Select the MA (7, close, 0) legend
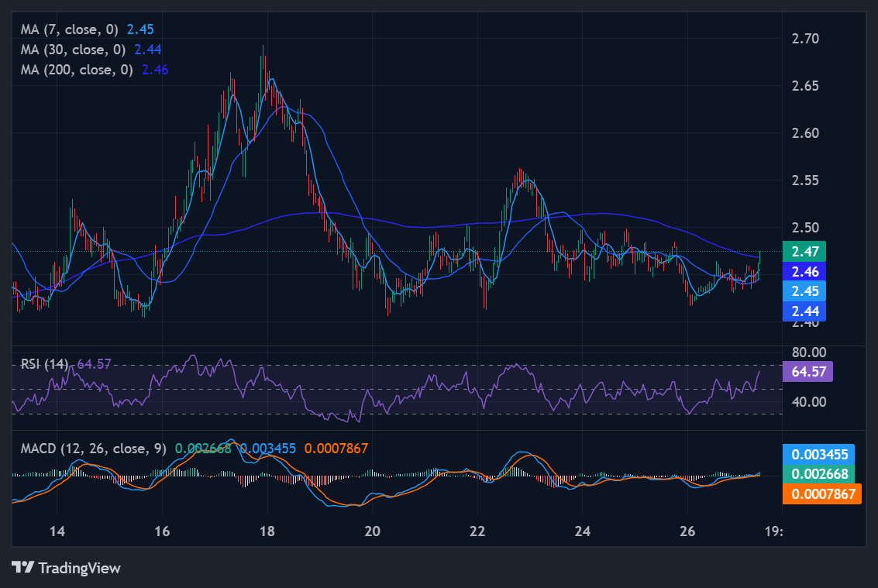The height and width of the screenshot is (588, 878). click(69, 29)
